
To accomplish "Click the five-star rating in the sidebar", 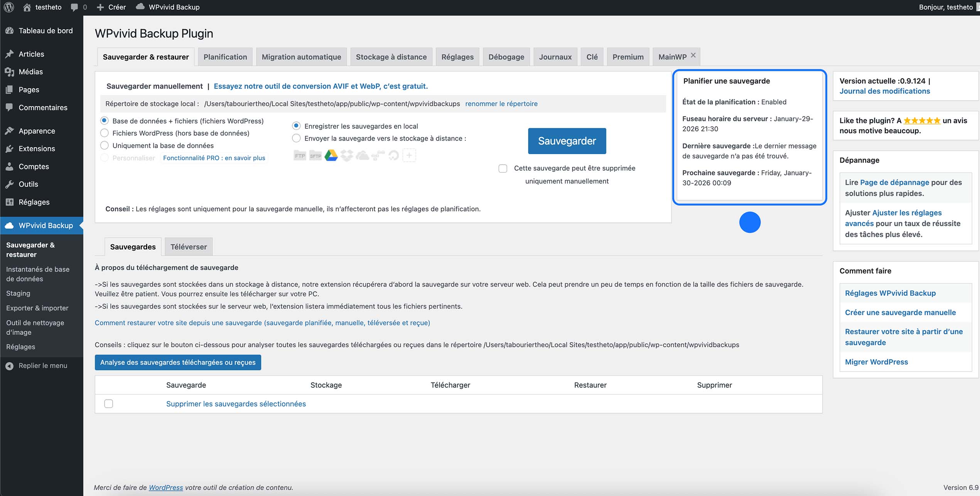I will (x=923, y=120).
